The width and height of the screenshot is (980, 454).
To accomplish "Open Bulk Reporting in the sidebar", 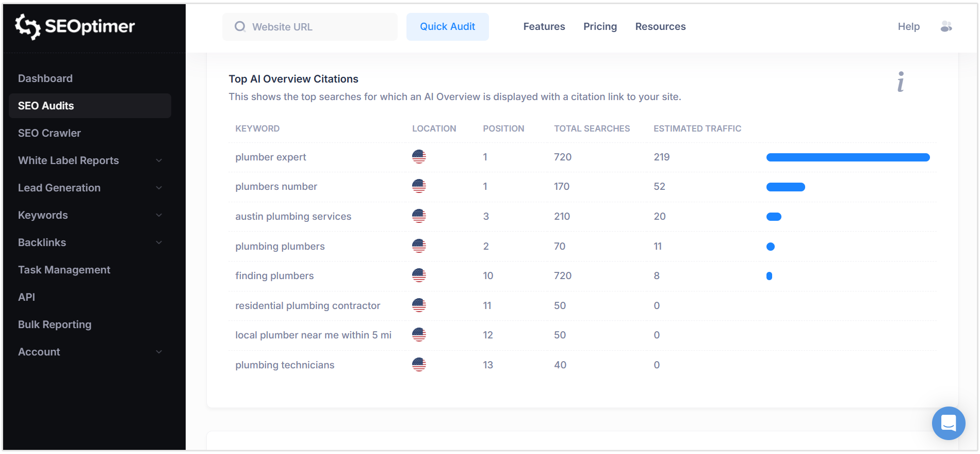I will 90,325.
